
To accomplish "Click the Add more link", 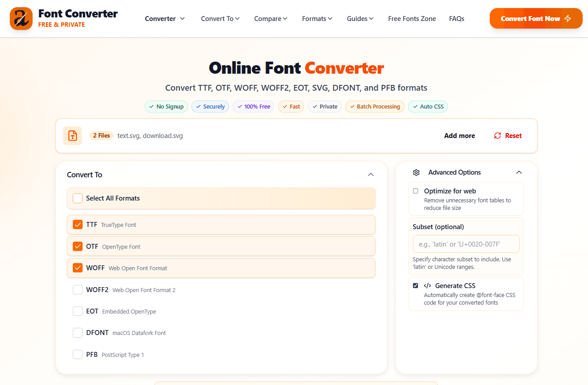I will point(459,135).
